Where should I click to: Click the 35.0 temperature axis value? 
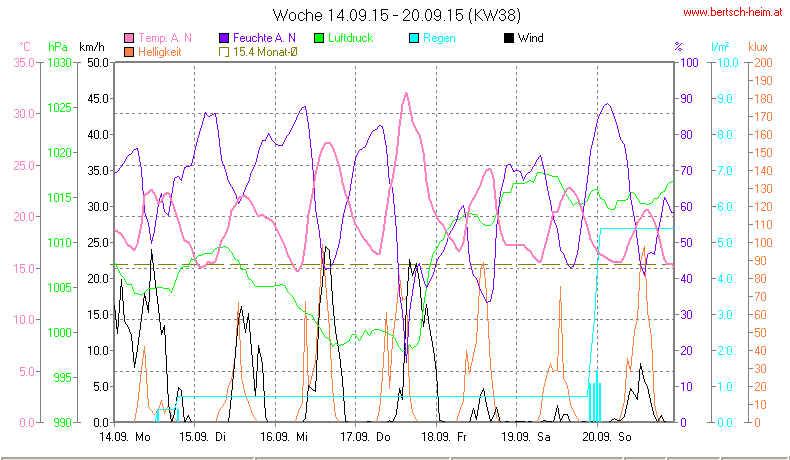tap(24, 63)
